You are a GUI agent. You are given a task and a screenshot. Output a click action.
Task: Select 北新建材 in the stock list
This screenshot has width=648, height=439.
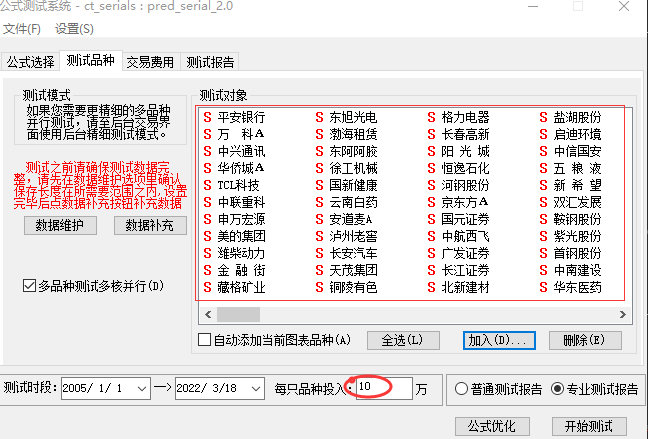pyautogui.click(x=465, y=287)
